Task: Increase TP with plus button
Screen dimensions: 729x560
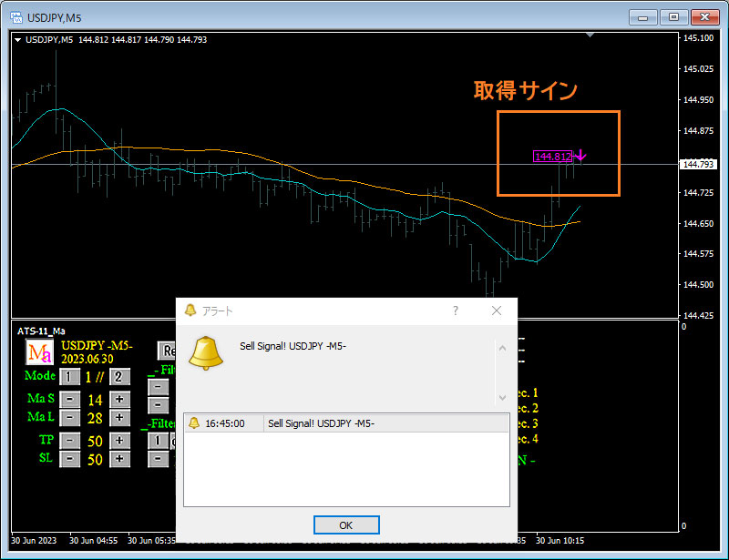Action: (119, 441)
